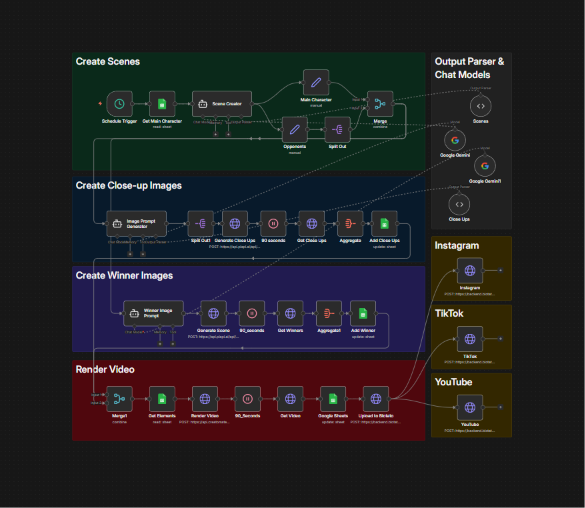Add a node after the YouTube output
585x508 pixels.
point(500,407)
